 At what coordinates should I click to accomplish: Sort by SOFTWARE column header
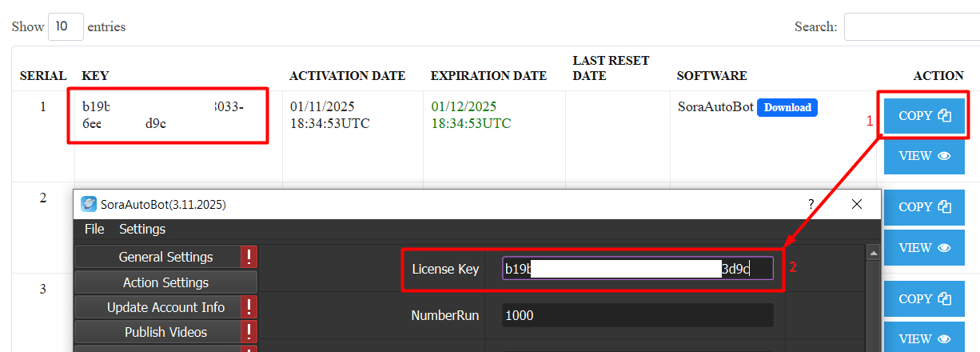711,76
